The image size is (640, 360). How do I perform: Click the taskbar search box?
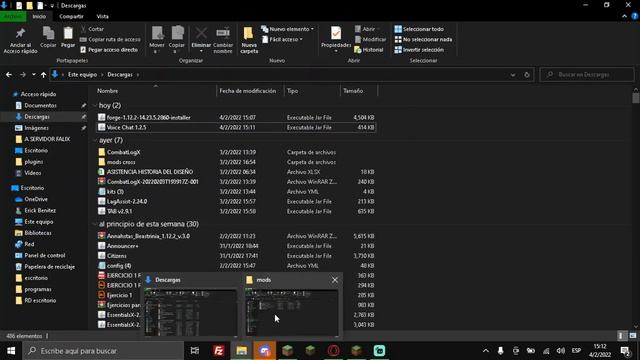click(103, 351)
